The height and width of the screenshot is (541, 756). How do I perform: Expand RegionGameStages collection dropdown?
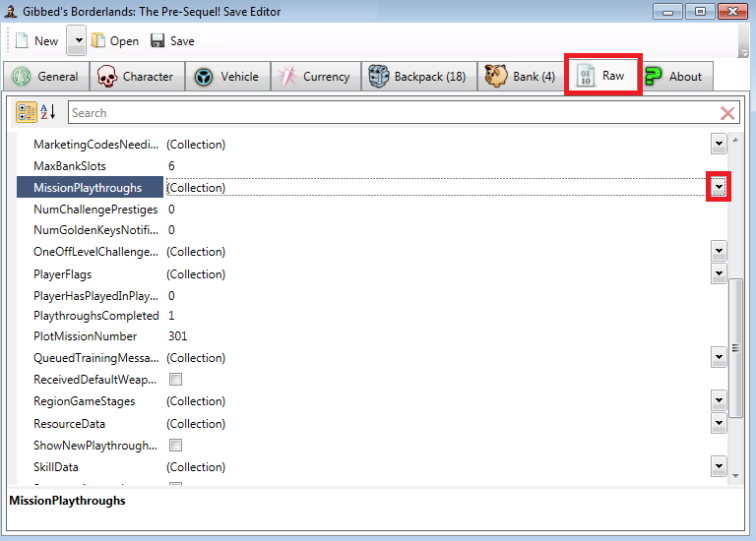719,400
